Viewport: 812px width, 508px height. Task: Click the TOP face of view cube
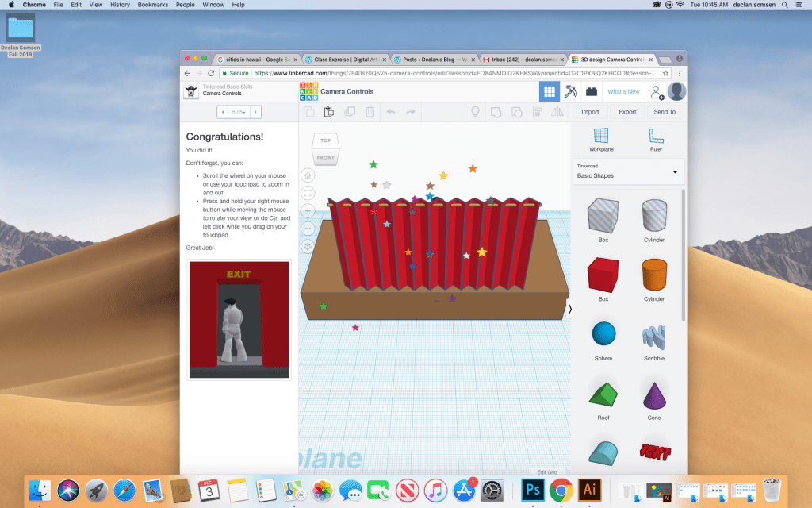tap(325, 140)
